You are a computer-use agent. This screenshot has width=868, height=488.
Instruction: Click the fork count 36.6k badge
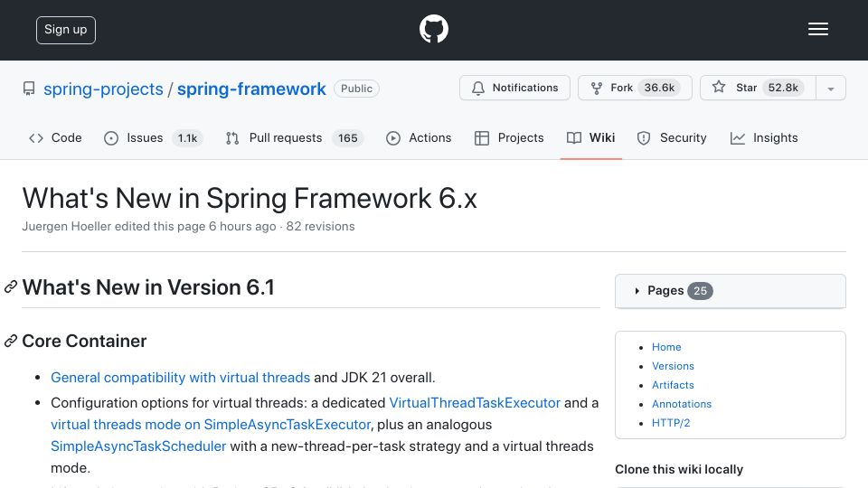(x=659, y=88)
